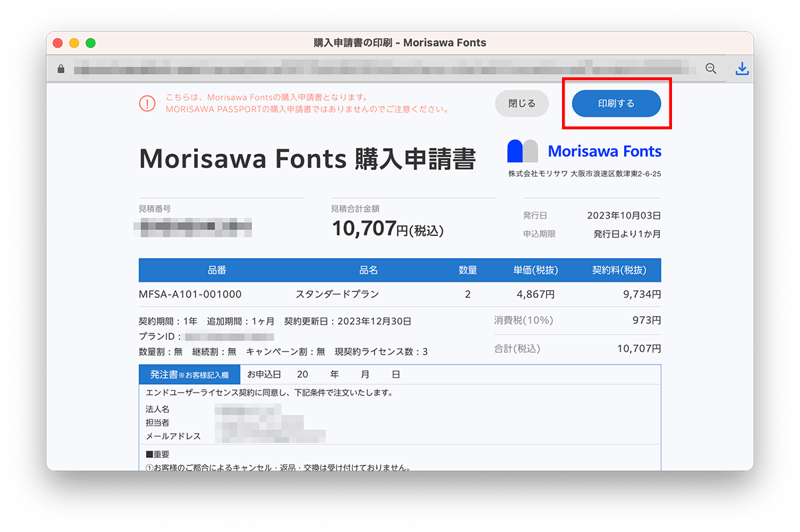Click the お申込日 date entry field
Image resolution: width=800 pixels, height=532 pixels.
(x=323, y=375)
